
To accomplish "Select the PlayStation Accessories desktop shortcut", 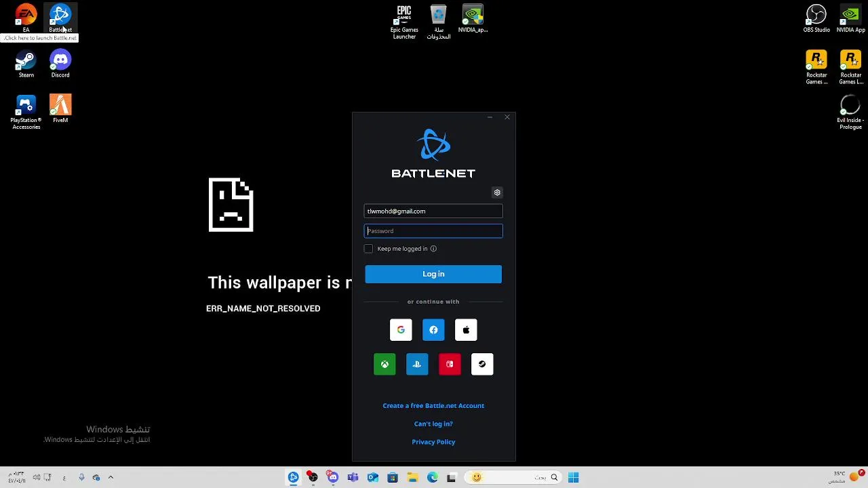I will pos(26,112).
